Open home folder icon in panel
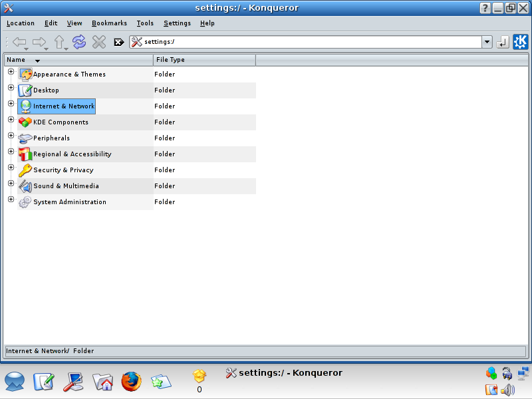The image size is (532, 399). (102, 381)
